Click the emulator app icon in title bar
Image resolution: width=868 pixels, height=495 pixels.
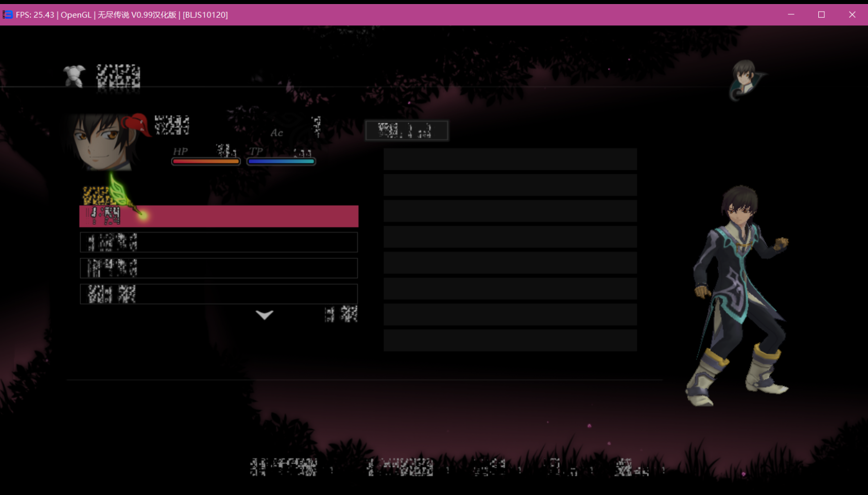(7, 15)
